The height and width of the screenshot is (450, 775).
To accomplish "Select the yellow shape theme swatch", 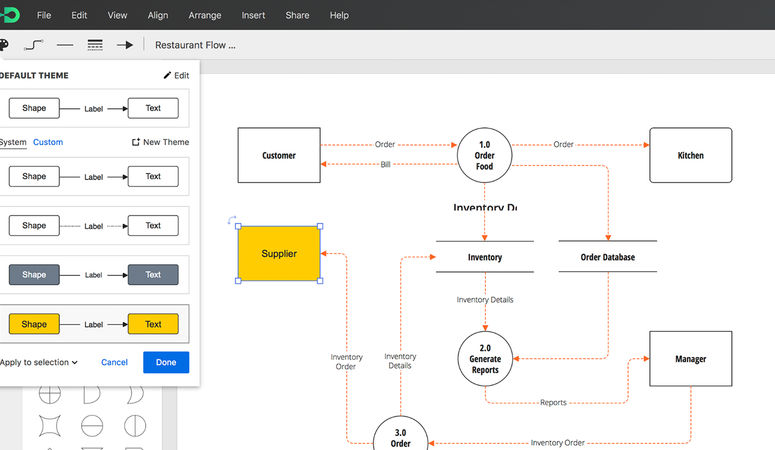I will [94, 324].
